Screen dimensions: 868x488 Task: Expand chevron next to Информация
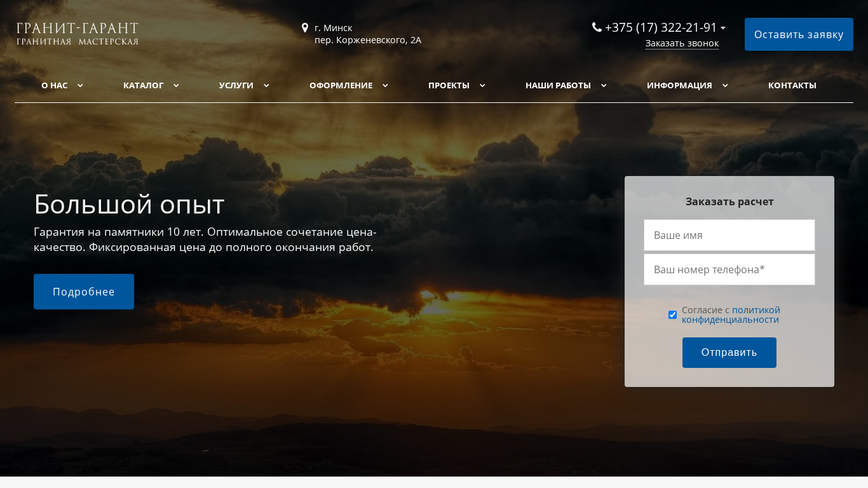tap(725, 86)
